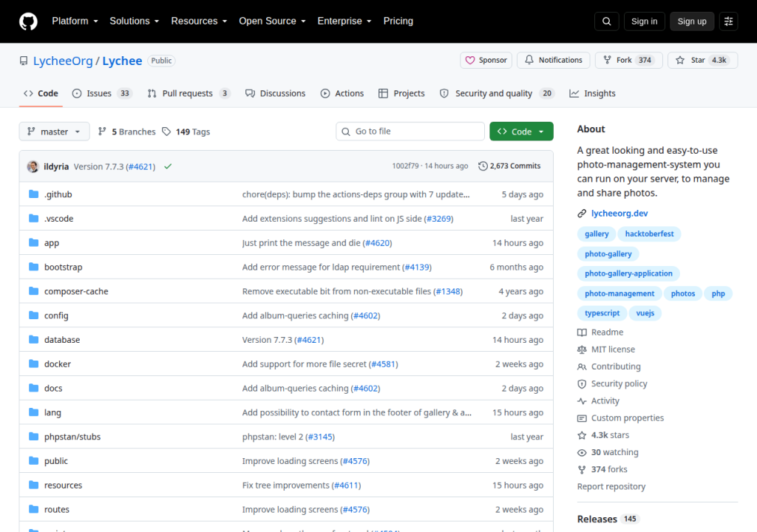757x532 pixels.
Task: Click the composer-cache folder icon
Action: (x=33, y=290)
